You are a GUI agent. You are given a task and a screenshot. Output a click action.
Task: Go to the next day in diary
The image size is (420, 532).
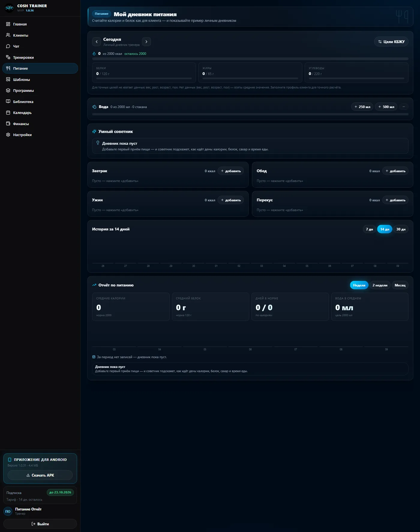[x=146, y=42]
